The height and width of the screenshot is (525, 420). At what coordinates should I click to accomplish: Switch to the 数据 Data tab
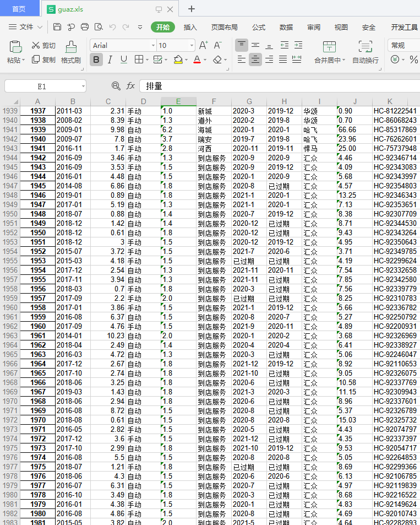pyautogui.click(x=286, y=27)
